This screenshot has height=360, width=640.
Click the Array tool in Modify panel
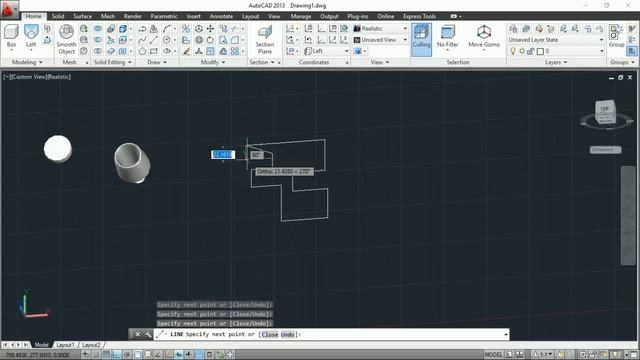coord(235,51)
